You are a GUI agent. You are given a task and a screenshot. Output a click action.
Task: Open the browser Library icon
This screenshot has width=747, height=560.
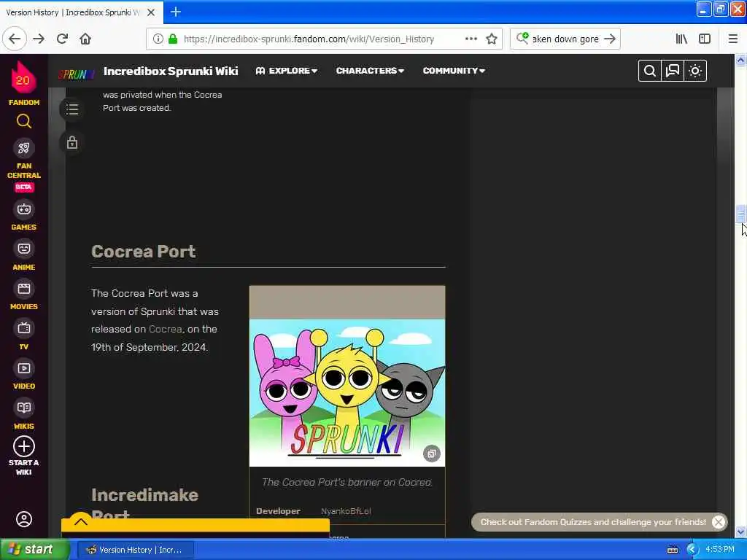[x=681, y=39]
